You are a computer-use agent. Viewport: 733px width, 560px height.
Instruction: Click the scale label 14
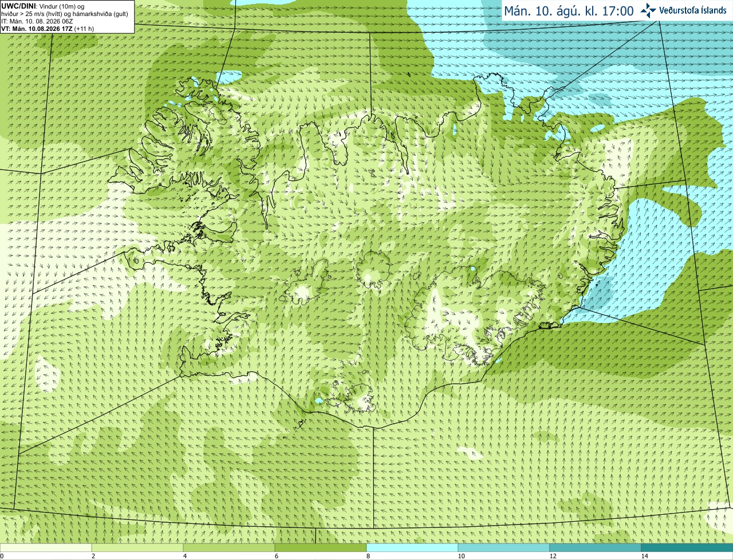pos(645,556)
